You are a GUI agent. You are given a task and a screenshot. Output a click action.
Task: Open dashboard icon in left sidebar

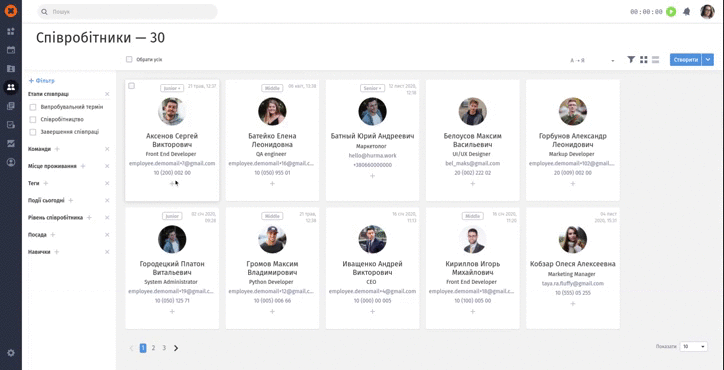click(11, 31)
